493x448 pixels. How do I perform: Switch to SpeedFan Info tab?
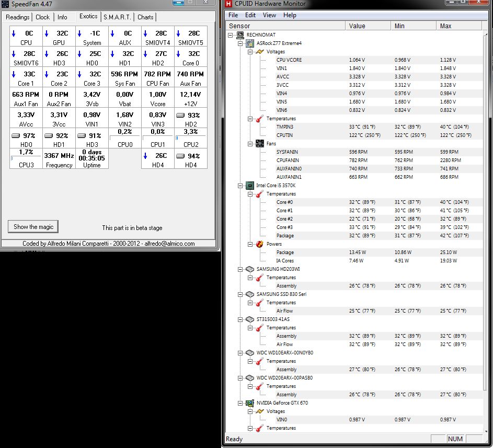pos(62,17)
